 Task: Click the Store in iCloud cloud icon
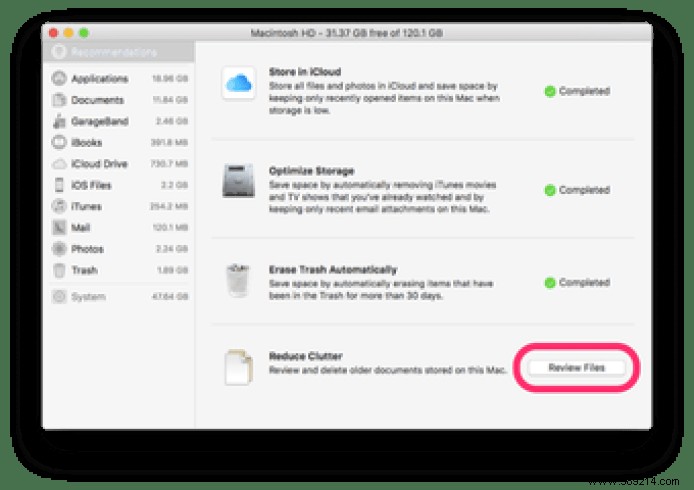coord(239,83)
